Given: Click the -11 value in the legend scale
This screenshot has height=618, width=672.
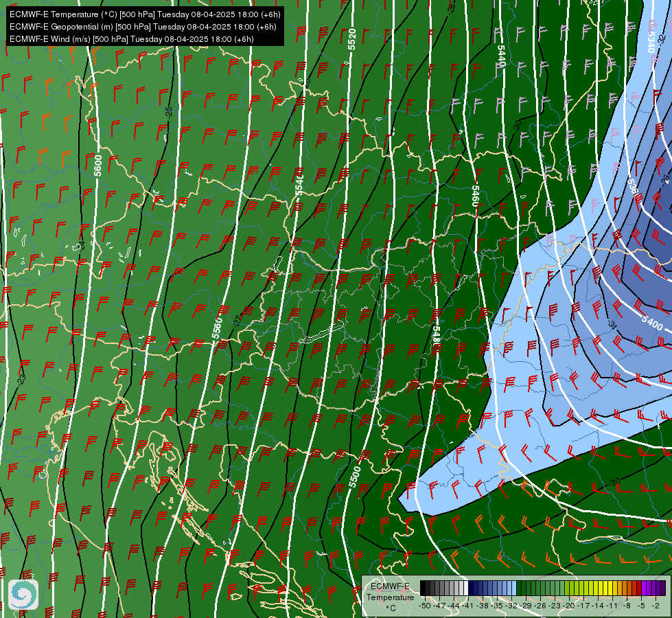Looking at the screenshot, I should (x=612, y=606).
